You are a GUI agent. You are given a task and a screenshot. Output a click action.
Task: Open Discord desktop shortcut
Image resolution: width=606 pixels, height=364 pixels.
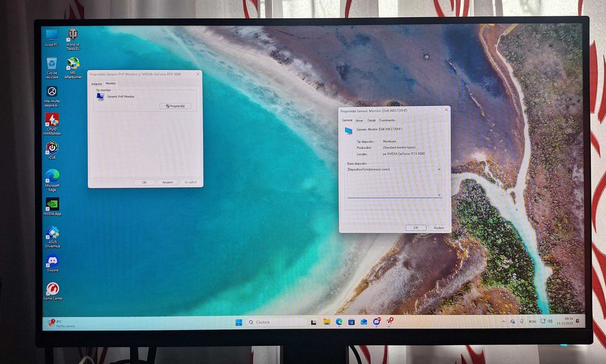point(53,263)
